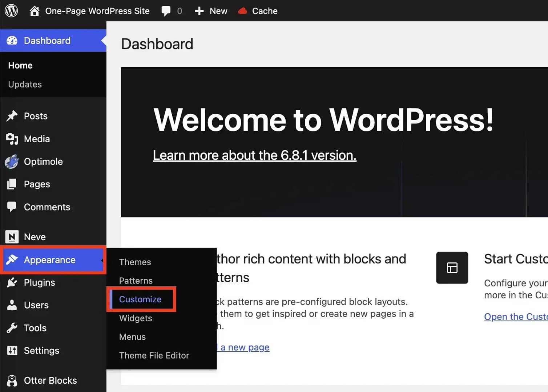Click the comment count 0 in admin bar
This screenshot has height=392, width=548.
180,11
